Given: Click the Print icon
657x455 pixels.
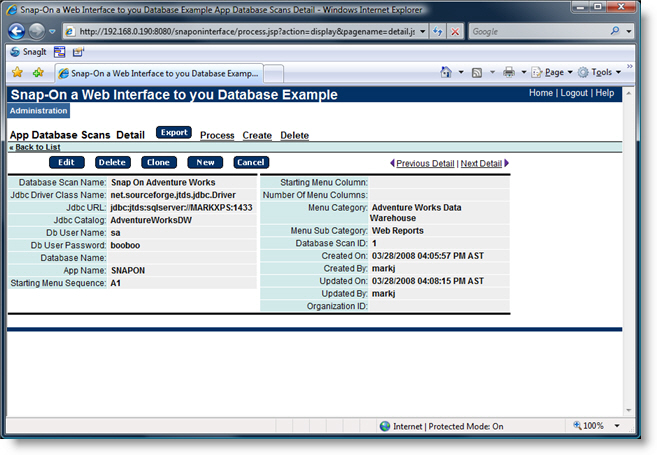Looking at the screenshot, I should pyautogui.click(x=509, y=72).
